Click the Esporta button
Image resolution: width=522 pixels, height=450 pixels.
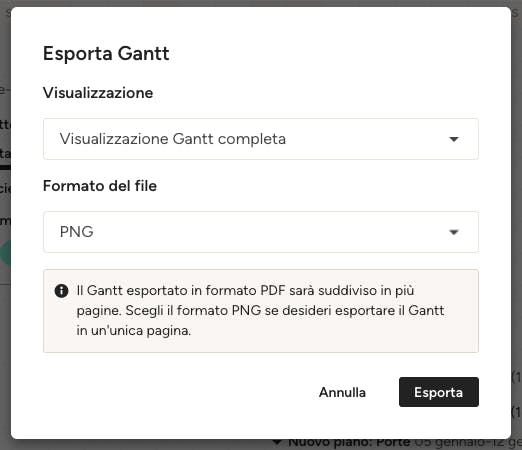(439, 392)
